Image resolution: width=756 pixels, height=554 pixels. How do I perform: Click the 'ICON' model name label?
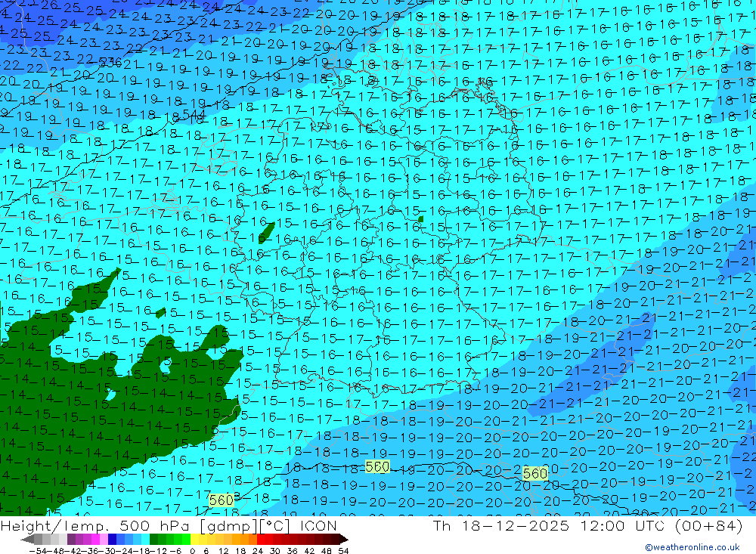click(318, 525)
